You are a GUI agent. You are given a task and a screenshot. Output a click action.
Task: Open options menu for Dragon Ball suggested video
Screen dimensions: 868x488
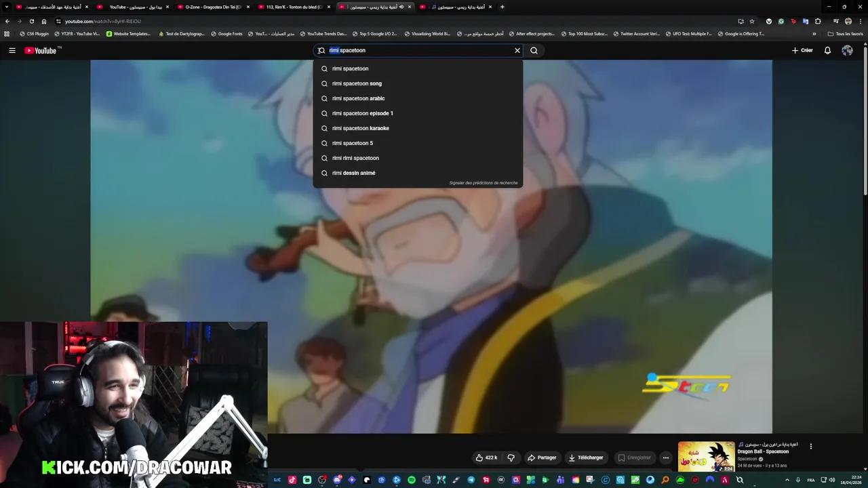[810, 446]
